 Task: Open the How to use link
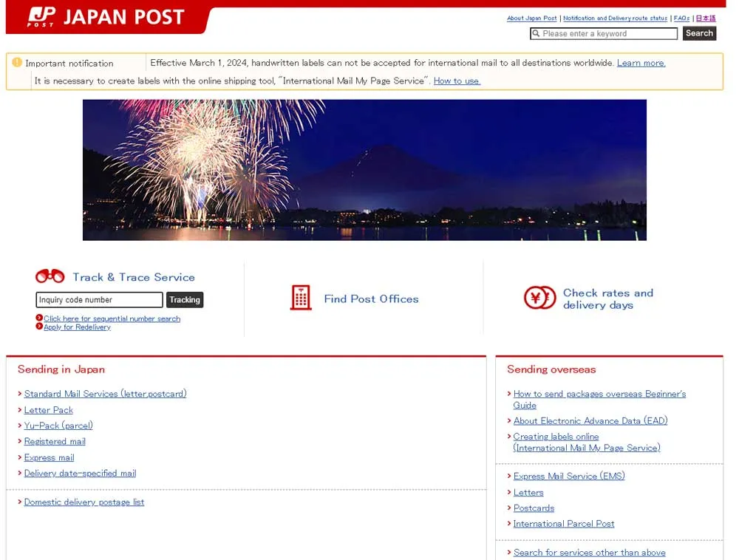pyautogui.click(x=457, y=81)
